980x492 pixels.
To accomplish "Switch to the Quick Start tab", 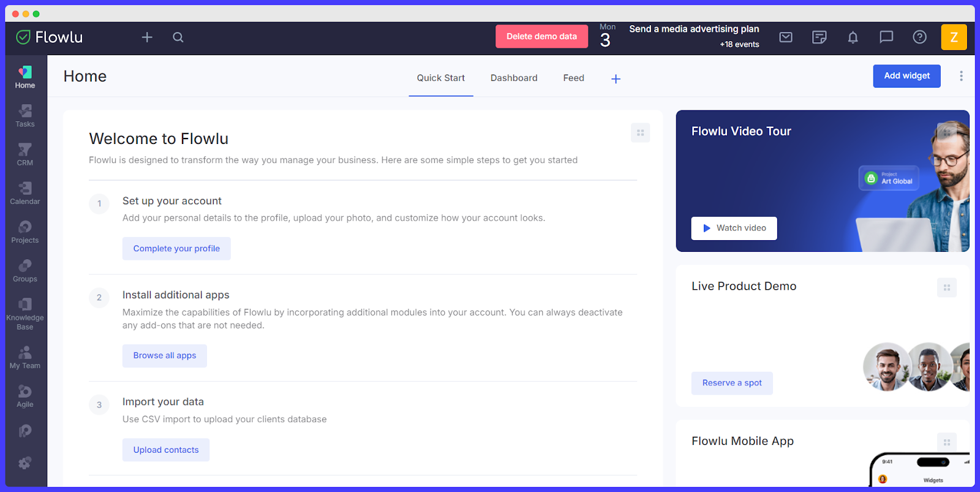I will 441,78.
